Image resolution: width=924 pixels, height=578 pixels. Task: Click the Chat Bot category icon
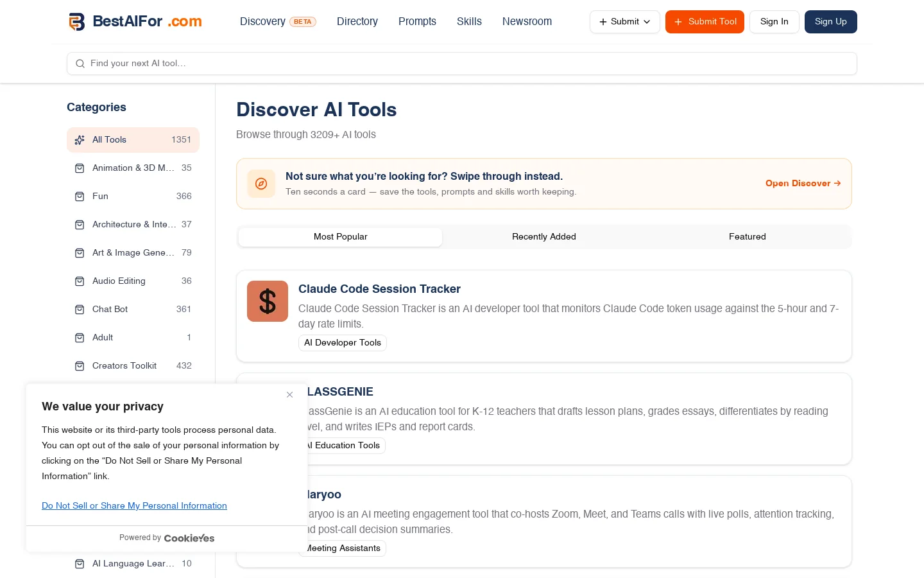pos(80,310)
